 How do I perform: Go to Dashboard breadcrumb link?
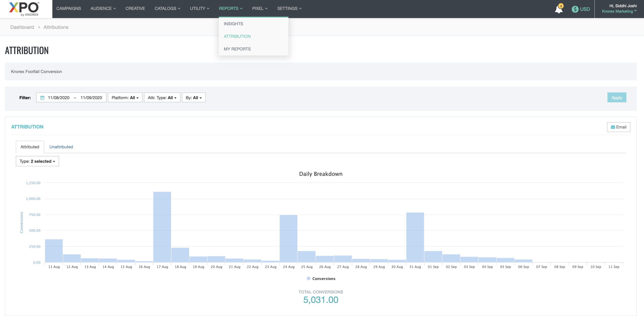click(x=22, y=27)
